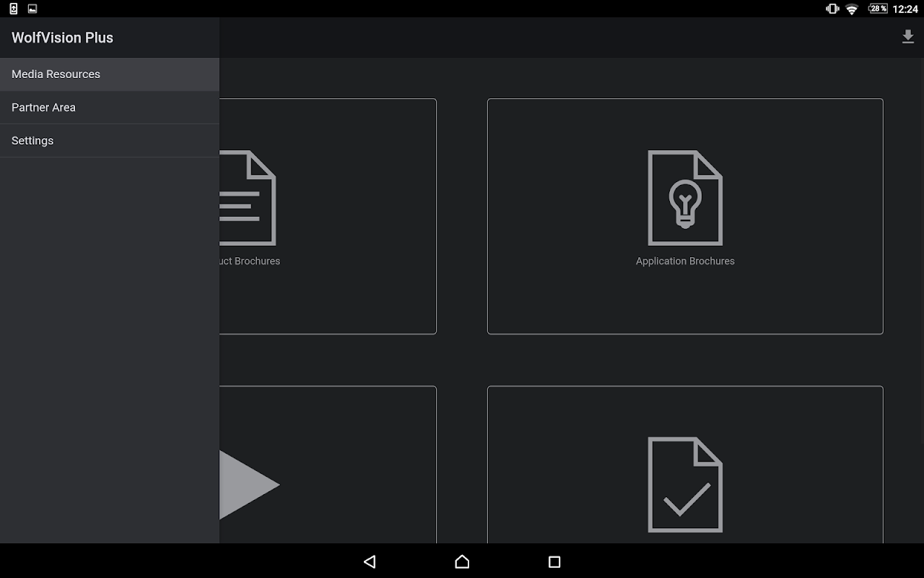Tap the Android home navigation button
924x578 pixels.
(x=462, y=561)
